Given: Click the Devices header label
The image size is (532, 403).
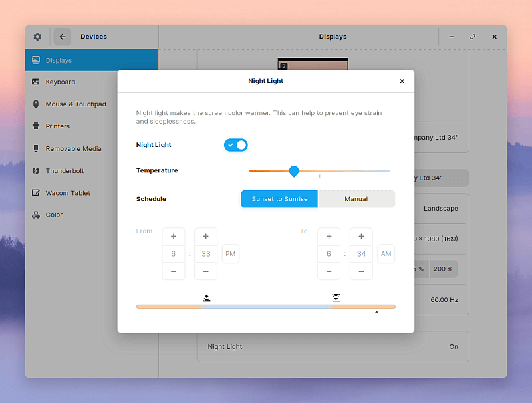Looking at the screenshot, I should pyautogui.click(x=93, y=37).
